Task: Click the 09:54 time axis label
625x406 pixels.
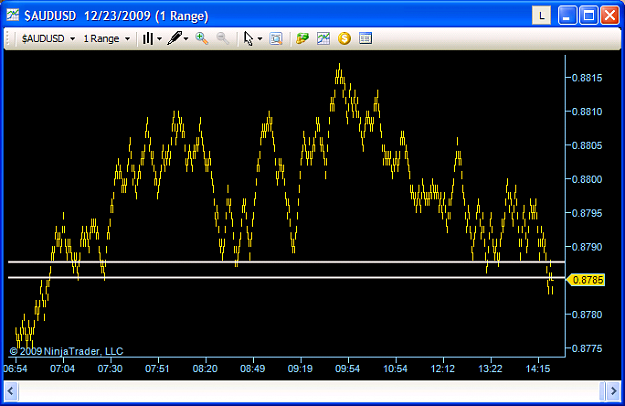Action: click(x=348, y=369)
